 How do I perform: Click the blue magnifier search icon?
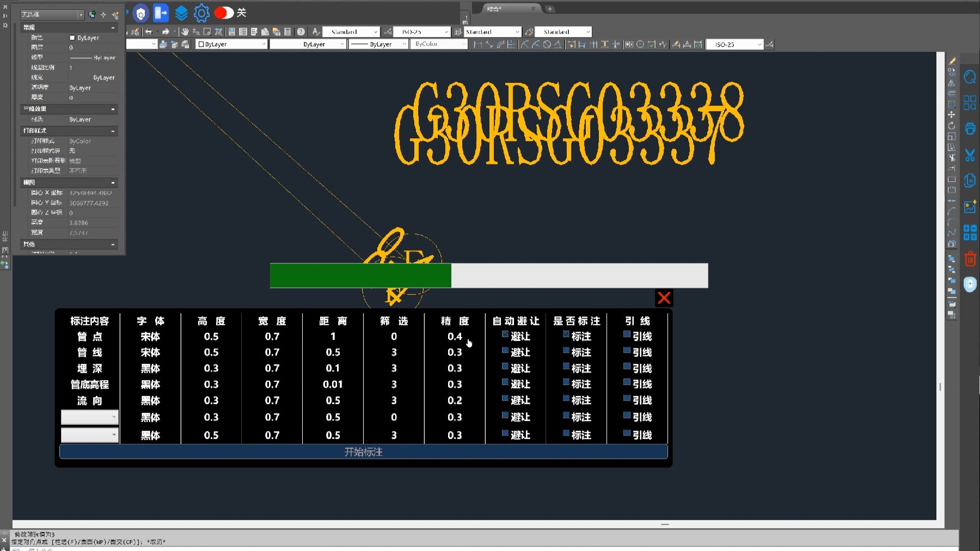(x=970, y=77)
